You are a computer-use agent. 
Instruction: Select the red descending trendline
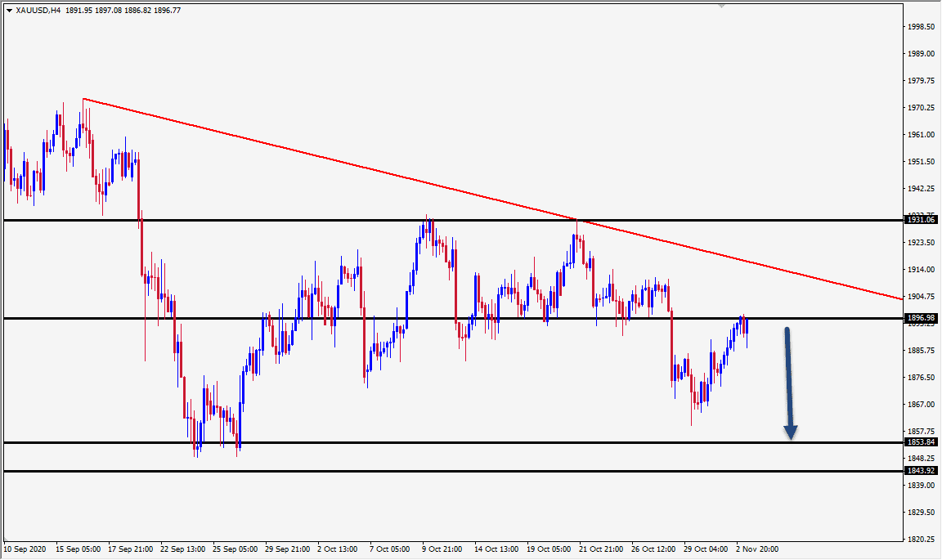[492, 199]
